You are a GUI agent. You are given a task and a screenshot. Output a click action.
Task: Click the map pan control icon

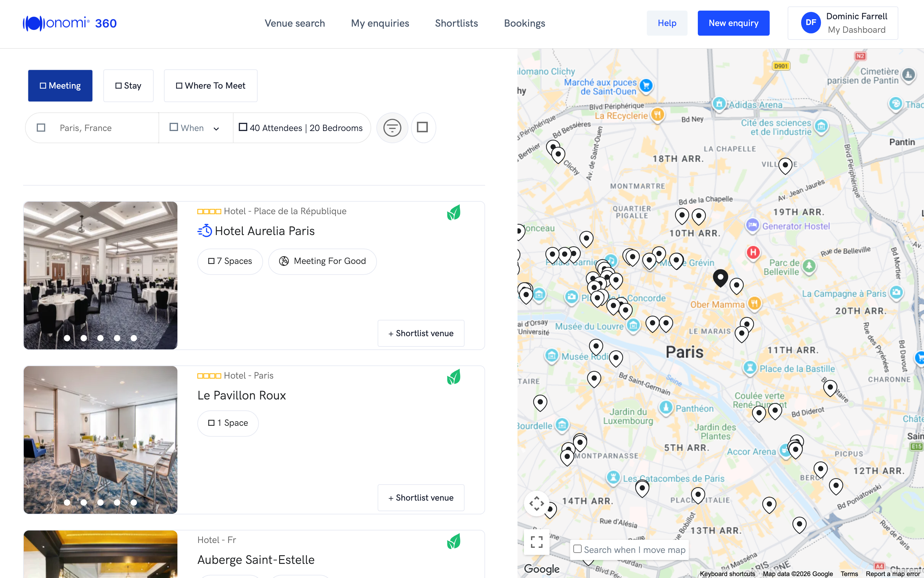(x=536, y=504)
